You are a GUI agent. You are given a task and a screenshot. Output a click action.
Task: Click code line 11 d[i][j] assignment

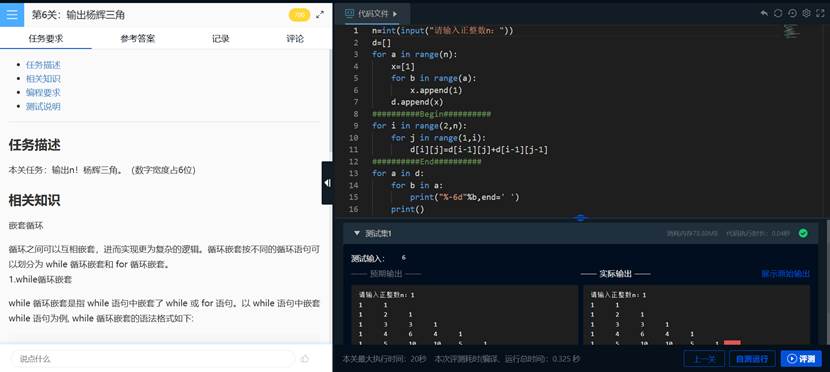tap(479, 150)
